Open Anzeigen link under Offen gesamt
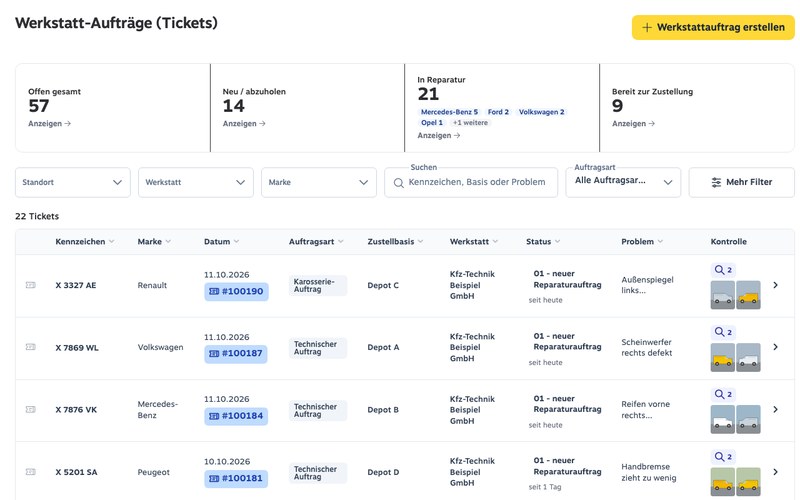 click(x=49, y=123)
